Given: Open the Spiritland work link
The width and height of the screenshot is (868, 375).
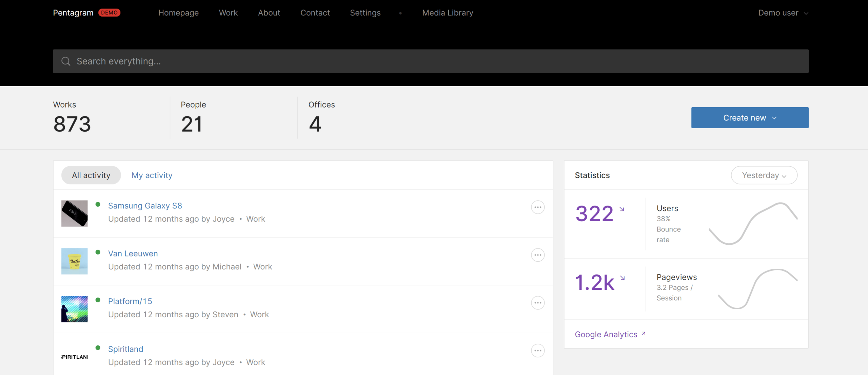Looking at the screenshot, I should click(x=126, y=350).
